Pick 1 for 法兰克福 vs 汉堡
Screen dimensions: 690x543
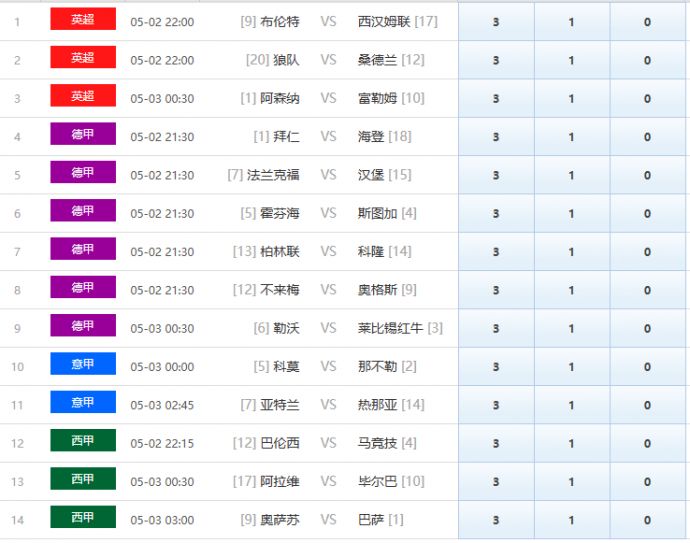coord(572,175)
